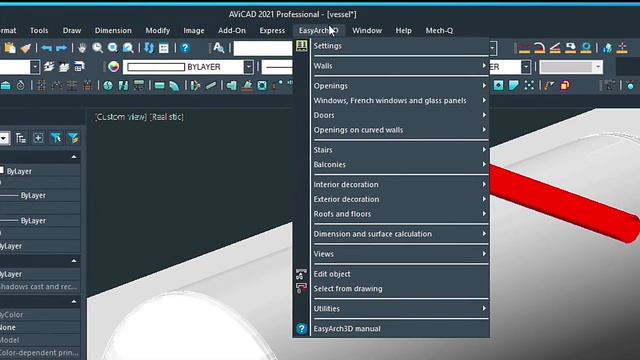Expand the Openings submenu
The image size is (640, 360).
click(400, 86)
